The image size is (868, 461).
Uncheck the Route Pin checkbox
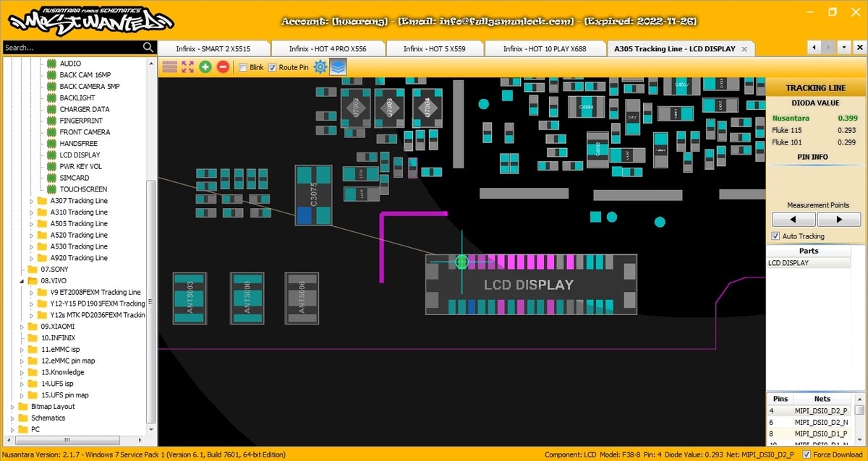(272, 67)
